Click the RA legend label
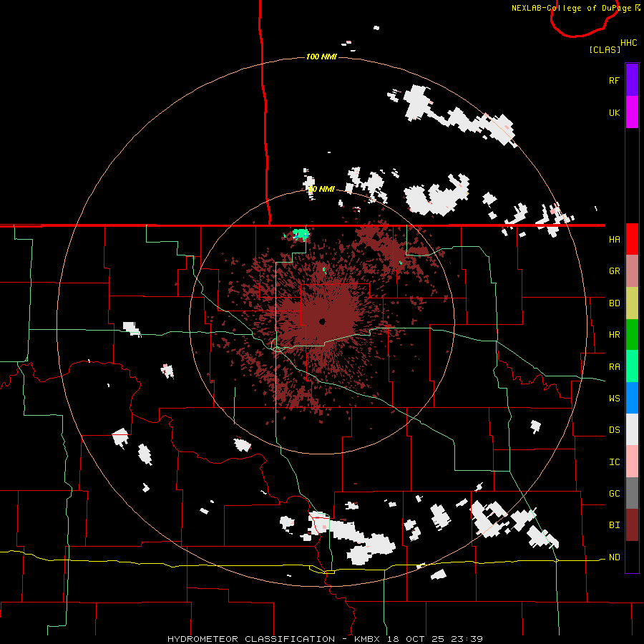644x644 pixels. (614, 367)
